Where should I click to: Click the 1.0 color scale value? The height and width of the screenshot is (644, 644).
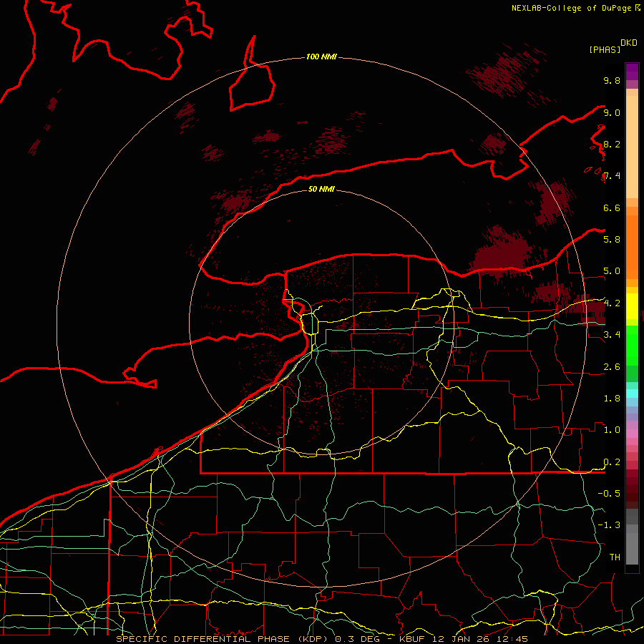(x=612, y=430)
